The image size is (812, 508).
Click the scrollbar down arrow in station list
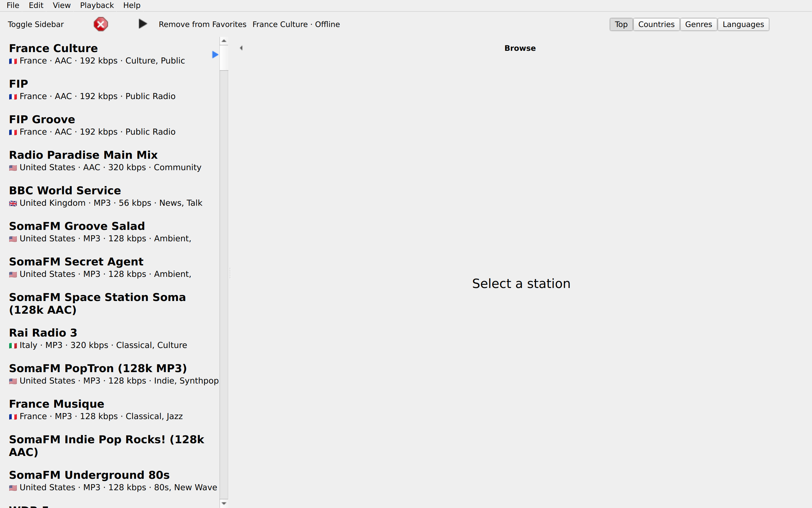coord(224,503)
